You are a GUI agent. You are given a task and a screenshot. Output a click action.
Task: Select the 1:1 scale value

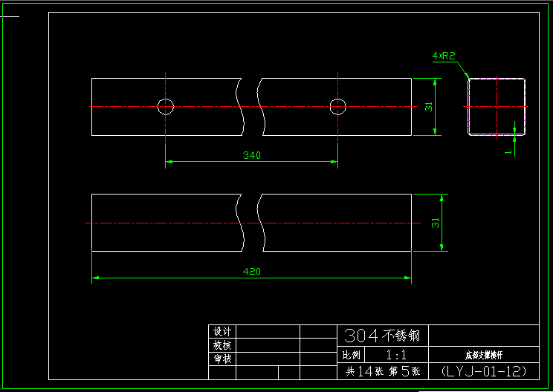click(x=396, y=355)
